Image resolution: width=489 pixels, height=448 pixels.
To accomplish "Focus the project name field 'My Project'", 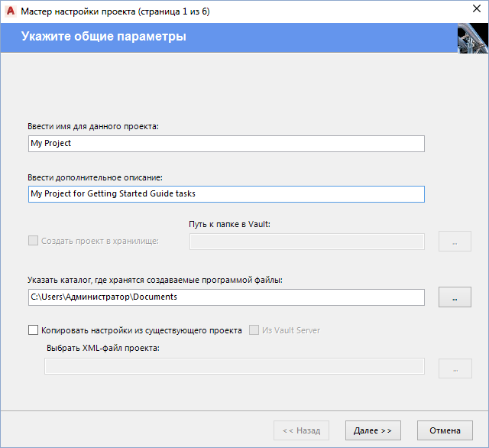I will (x=225, y=143).
